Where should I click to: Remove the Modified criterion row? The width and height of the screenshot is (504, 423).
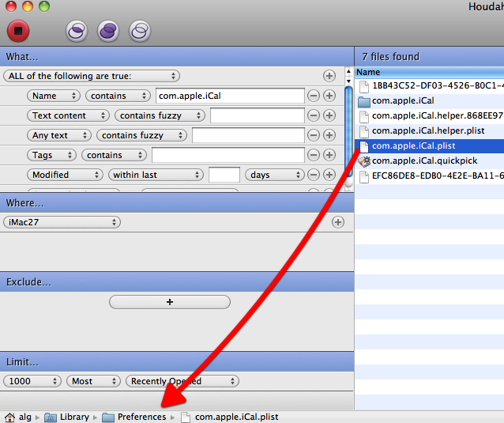[314, 175]
